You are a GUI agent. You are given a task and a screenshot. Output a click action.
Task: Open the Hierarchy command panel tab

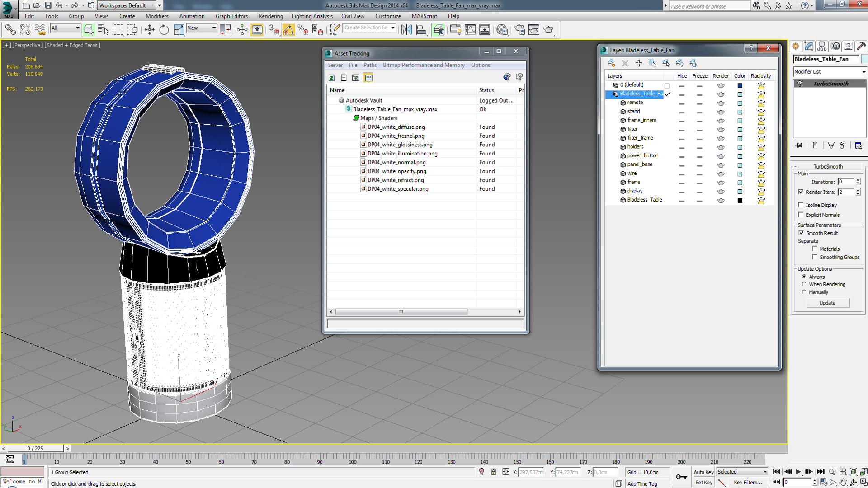coord(822,46)
